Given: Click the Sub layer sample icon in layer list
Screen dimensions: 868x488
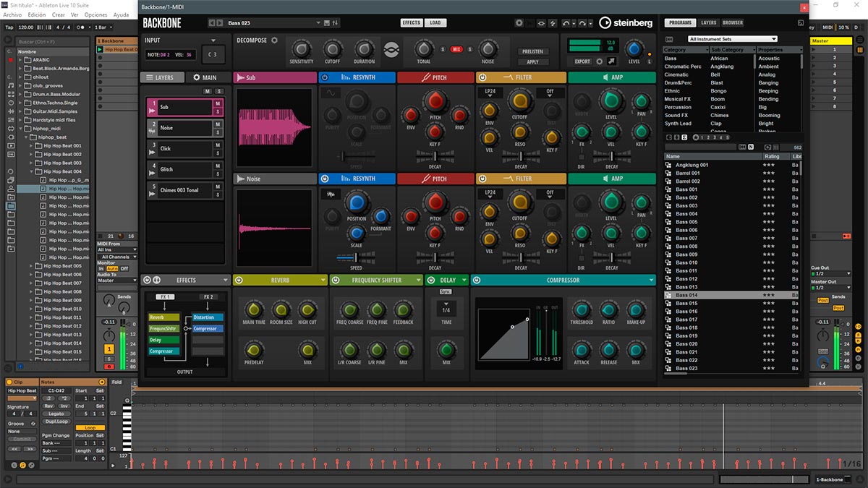Looking at the screenshot, I should 153,111.
